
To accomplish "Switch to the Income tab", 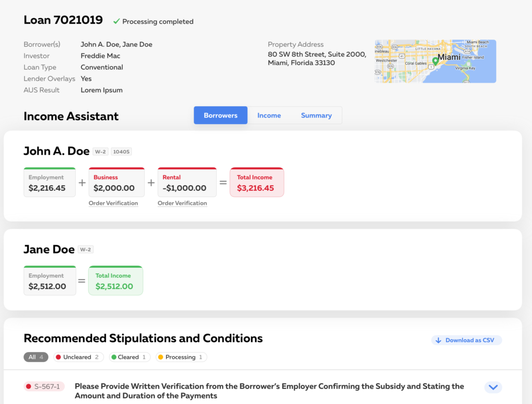I will 269,115.
